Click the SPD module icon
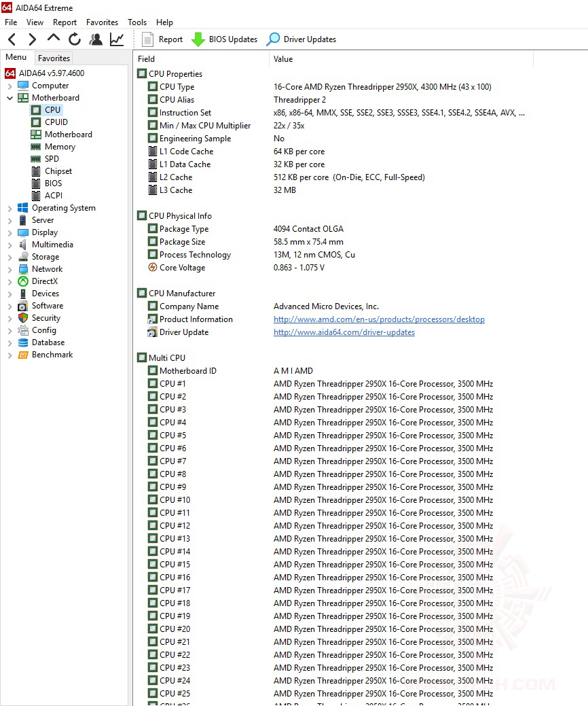Image resolution: width=588 pixels, height=706 pixels. point(36,159)
